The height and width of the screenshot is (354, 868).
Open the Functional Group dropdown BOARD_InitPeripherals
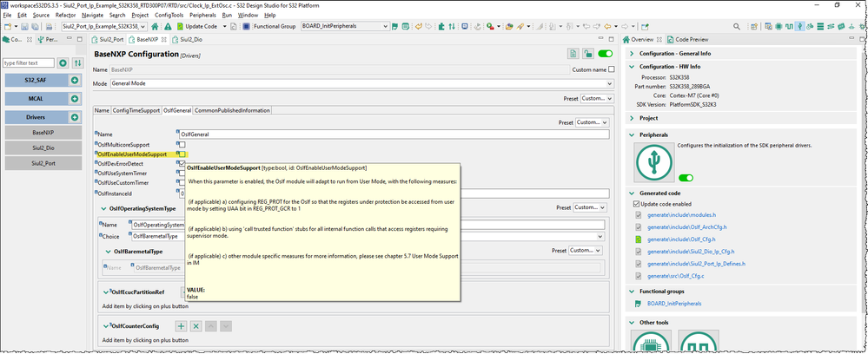tap(346, 26)
